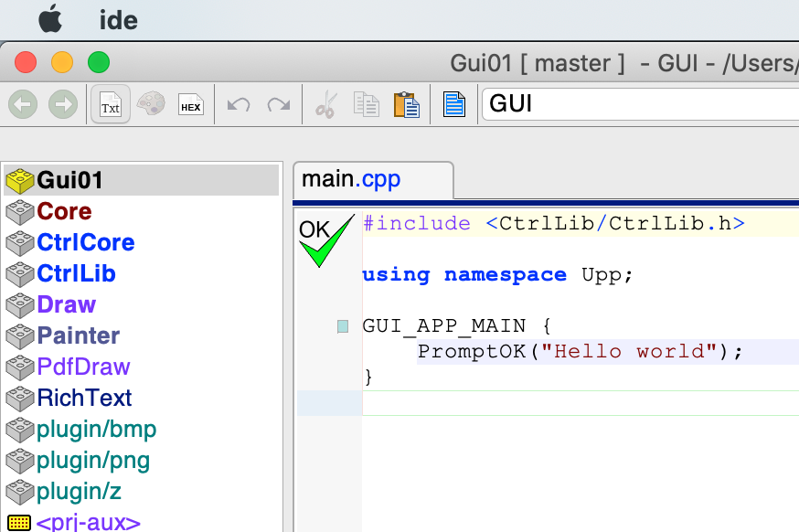Click the forward navigation arrow
Viewport: 799px width, 532px height.
pos(63,105)
